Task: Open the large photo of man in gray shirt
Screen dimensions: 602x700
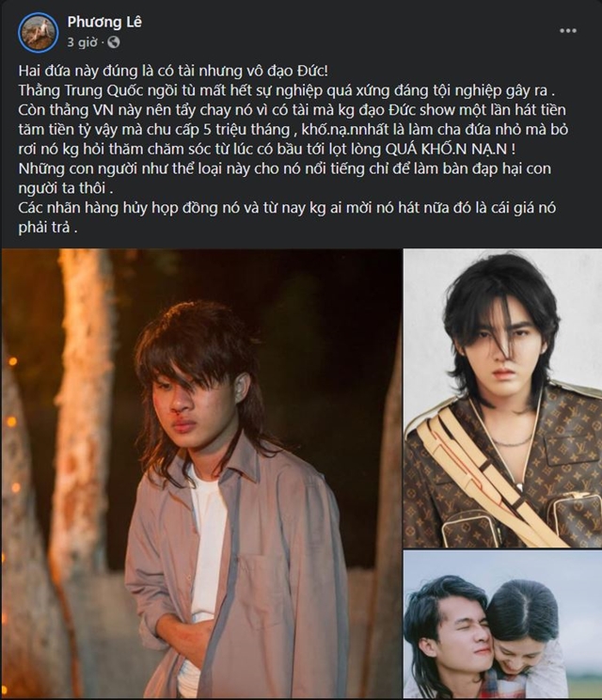Action: [201, 473]
